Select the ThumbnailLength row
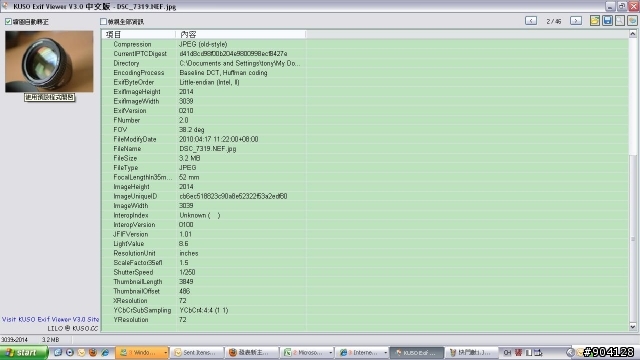 (x=365, y=281)
